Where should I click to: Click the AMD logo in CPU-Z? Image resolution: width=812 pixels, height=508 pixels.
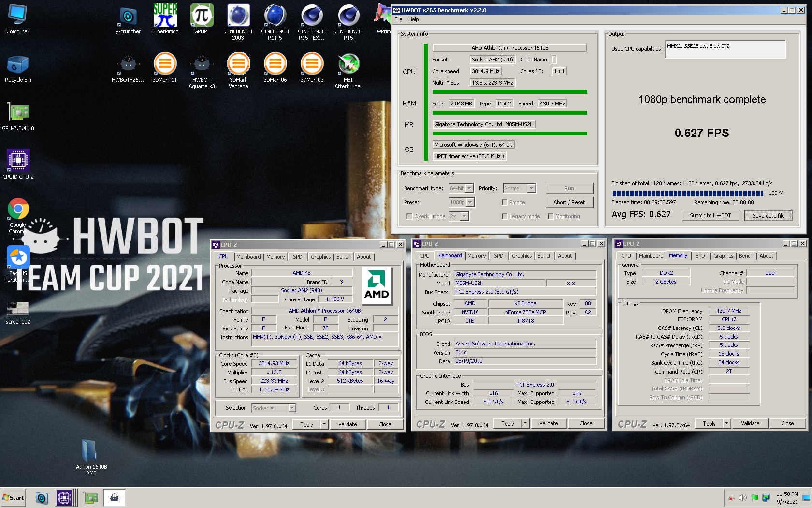click(x=377, y=285)
